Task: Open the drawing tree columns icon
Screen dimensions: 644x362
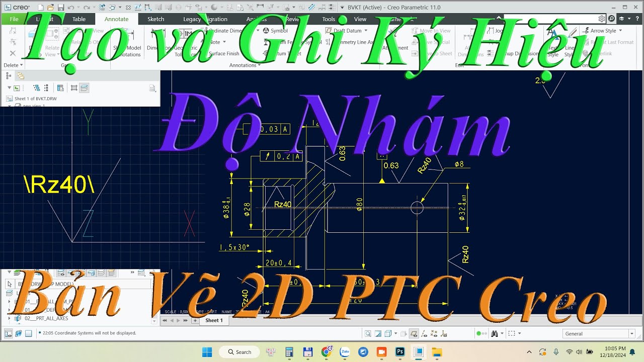Action: [60, 88]
